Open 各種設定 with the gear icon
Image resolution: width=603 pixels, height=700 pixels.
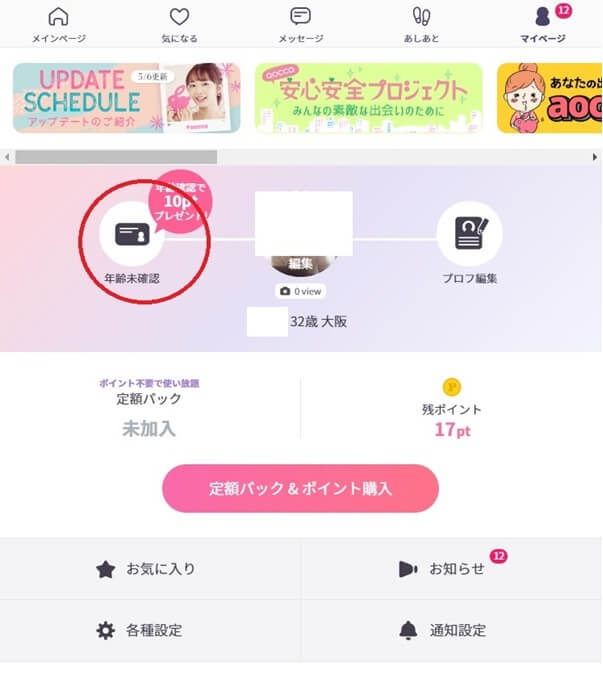click(150, 630)
